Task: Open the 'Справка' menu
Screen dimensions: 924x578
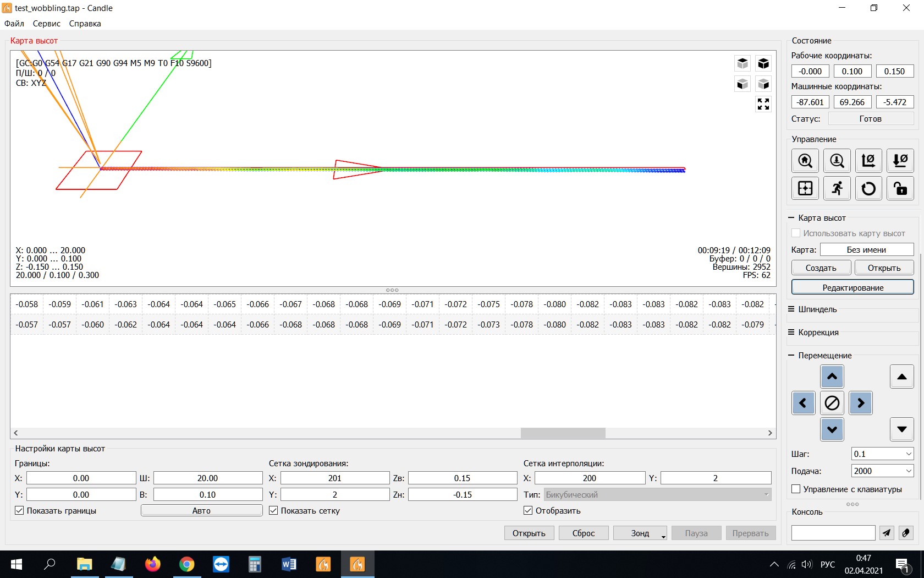Action: click(85, 24)
